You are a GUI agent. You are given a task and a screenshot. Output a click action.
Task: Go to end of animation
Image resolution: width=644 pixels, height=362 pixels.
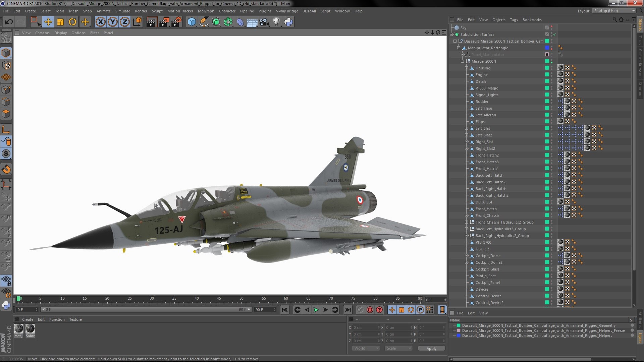[x=348, y=310]
